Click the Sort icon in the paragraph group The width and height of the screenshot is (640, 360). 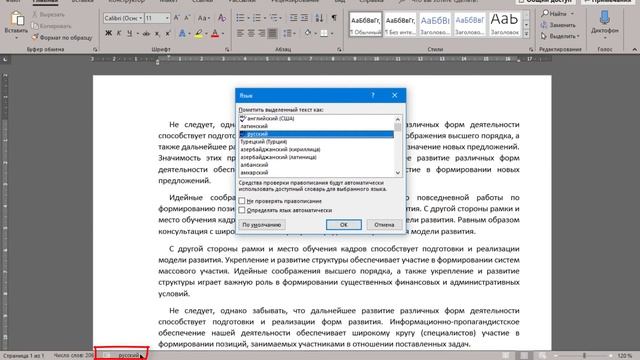point(319,18)
